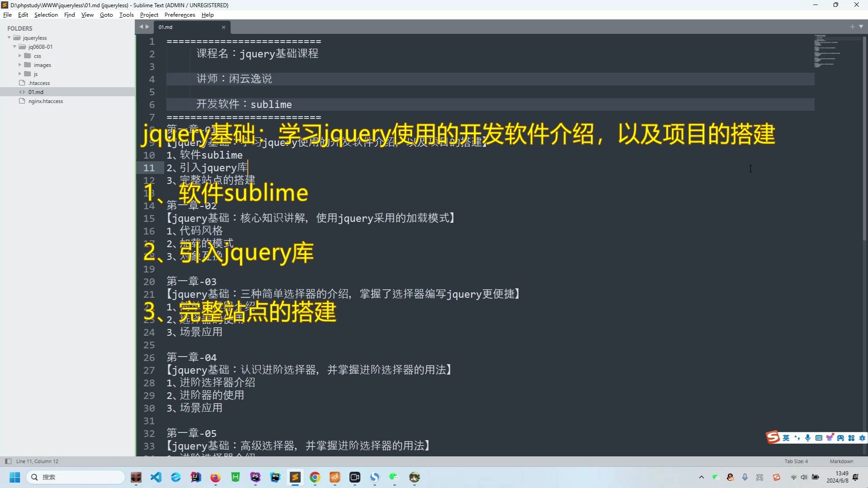Click the battery power icon in the system tray
The width and height of the screenshot is (868, 488).
click(815, 477)
